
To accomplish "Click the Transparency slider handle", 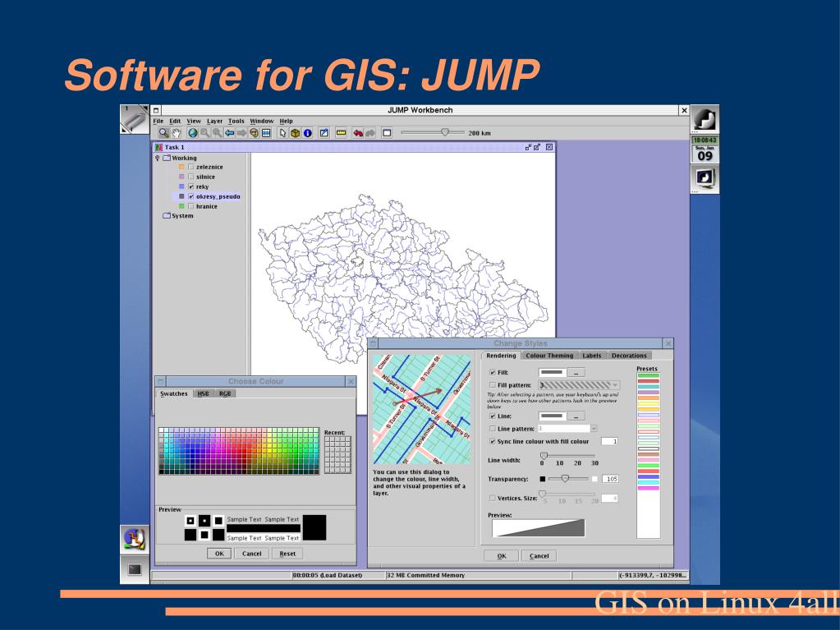I will [x=565, y=478].
